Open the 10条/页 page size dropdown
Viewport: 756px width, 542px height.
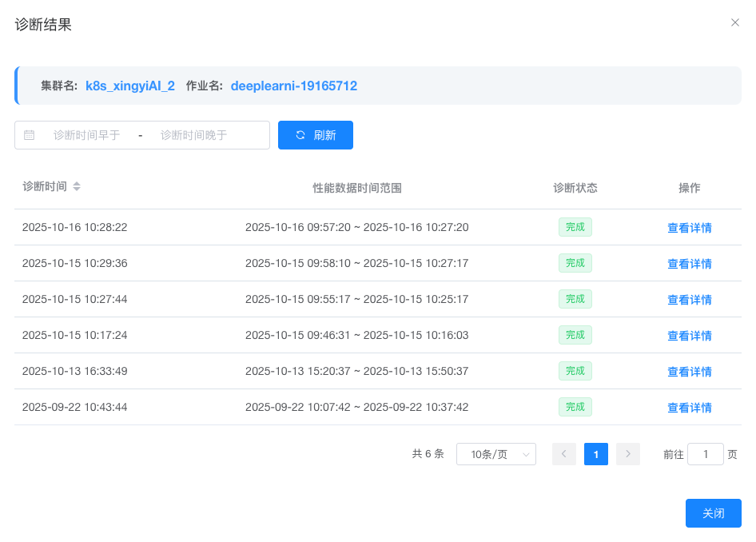pos(495,454)
